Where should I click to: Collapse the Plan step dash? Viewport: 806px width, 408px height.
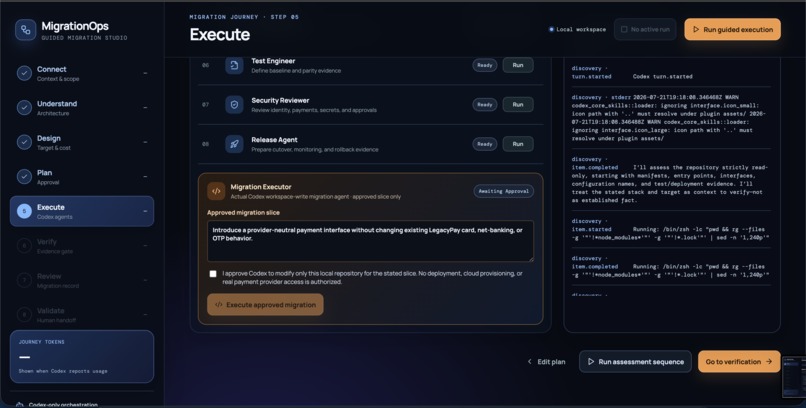[145, 177]
